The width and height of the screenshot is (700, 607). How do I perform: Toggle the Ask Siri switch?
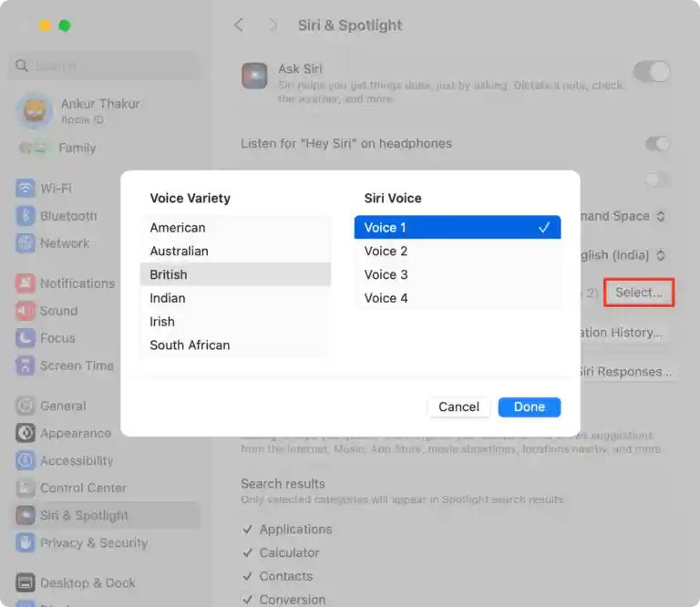653,72
